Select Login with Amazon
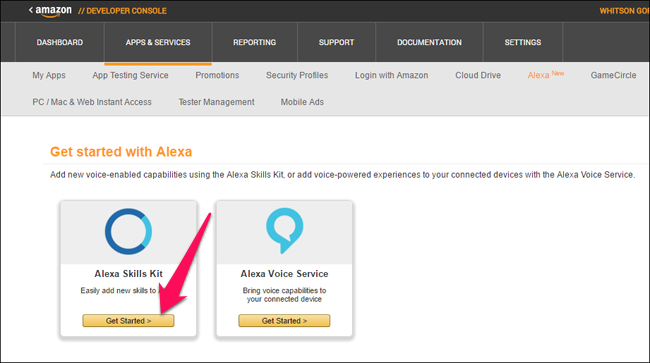 click(391, 75)
